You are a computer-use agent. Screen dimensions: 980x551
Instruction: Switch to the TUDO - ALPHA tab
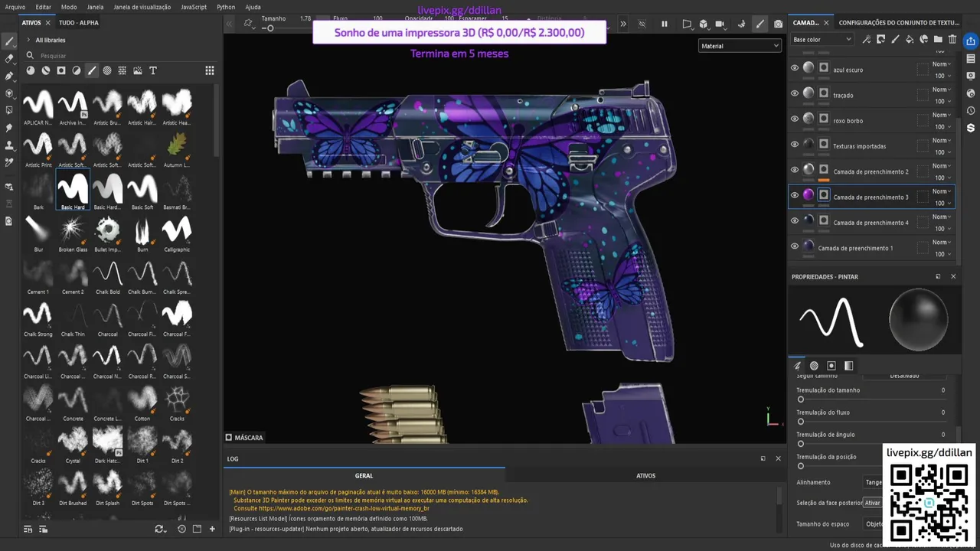tap(79, 23)
